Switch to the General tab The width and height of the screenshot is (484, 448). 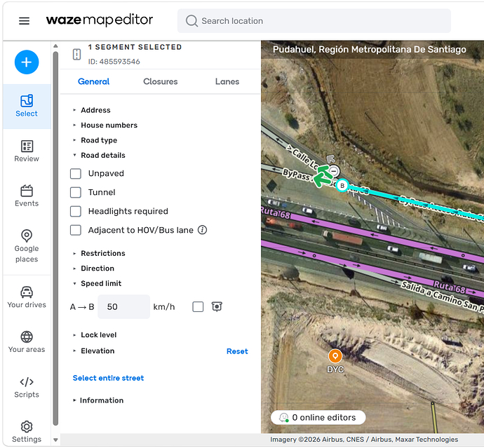[x=93, y=81]
